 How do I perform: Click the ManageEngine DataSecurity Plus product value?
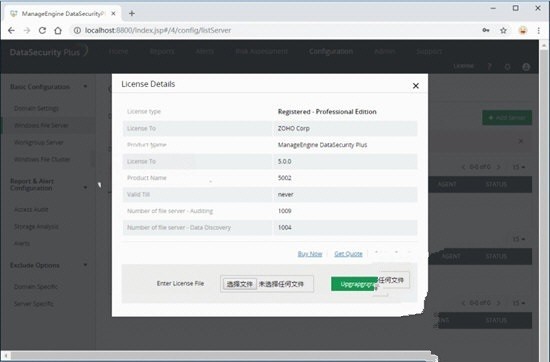click(322, 145)
